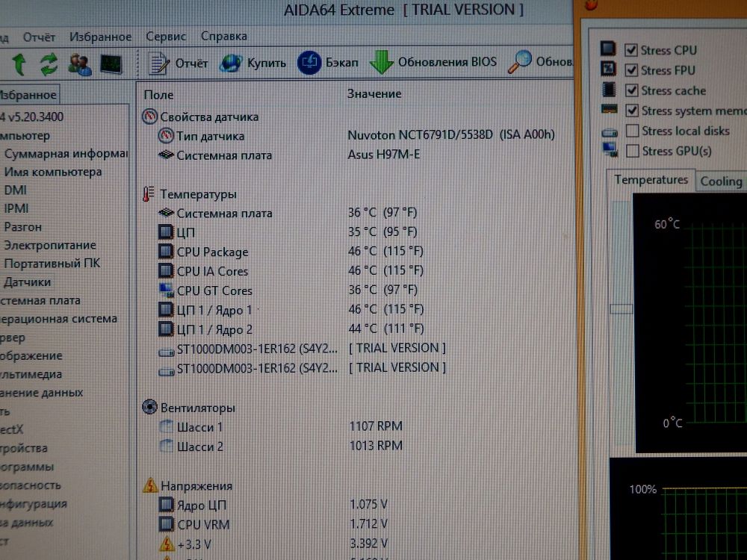Click the Свойства датчика section icon
This screenshot has height=560, width=747.
click(149, 116)
